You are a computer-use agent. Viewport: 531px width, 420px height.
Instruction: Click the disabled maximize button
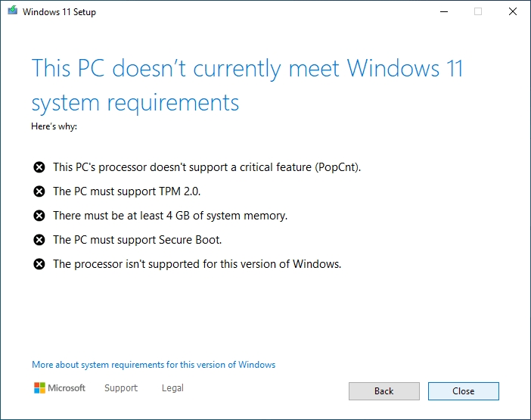point(478,11)
